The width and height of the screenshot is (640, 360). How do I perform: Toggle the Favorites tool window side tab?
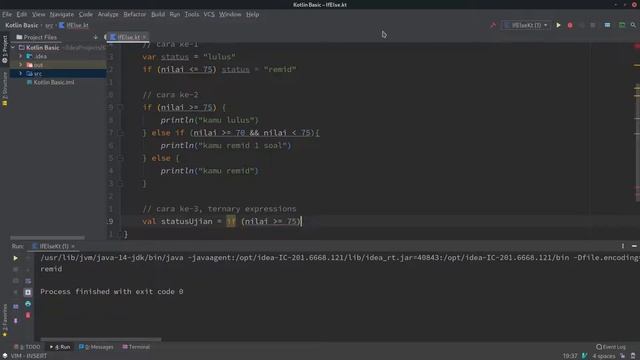(x=4, y=320)
